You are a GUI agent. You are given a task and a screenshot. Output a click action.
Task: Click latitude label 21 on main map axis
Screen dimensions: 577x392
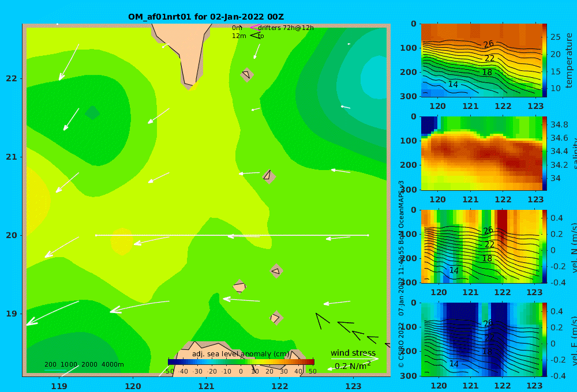[x=12, y=157]
